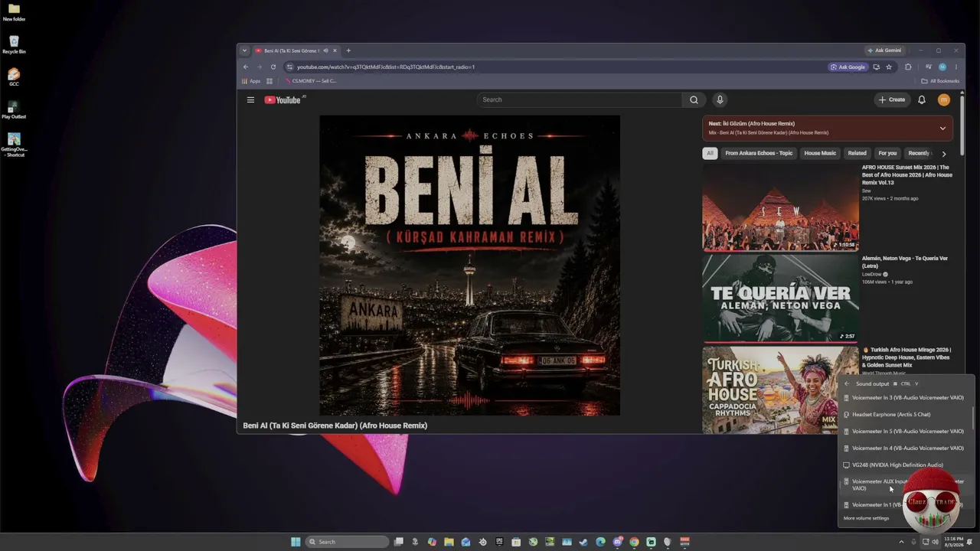Open Microsoft Edge from the taskbar

click(600, 542)
